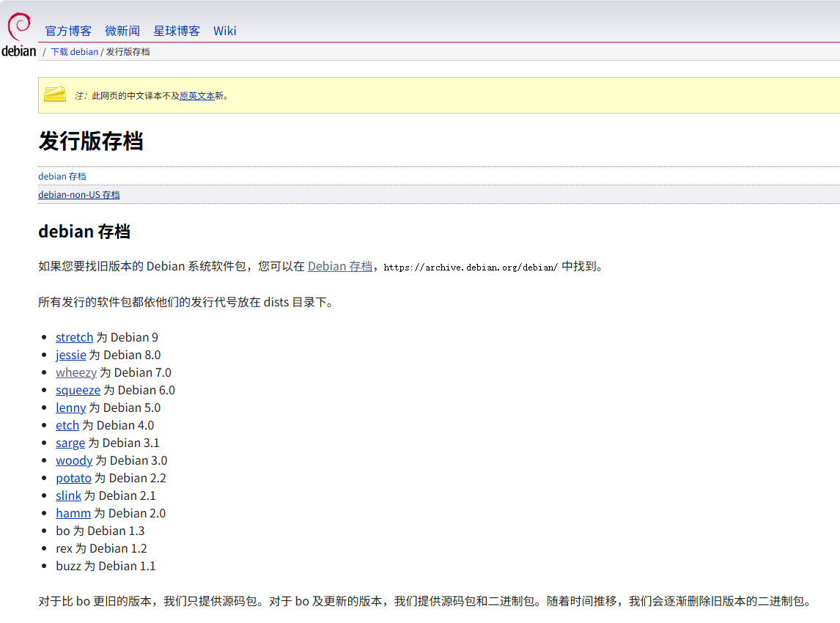The height and width of the screenshot is (623, 840).
Task: Click the 'debian 存档' section heading
Action: tap(84, 232)
